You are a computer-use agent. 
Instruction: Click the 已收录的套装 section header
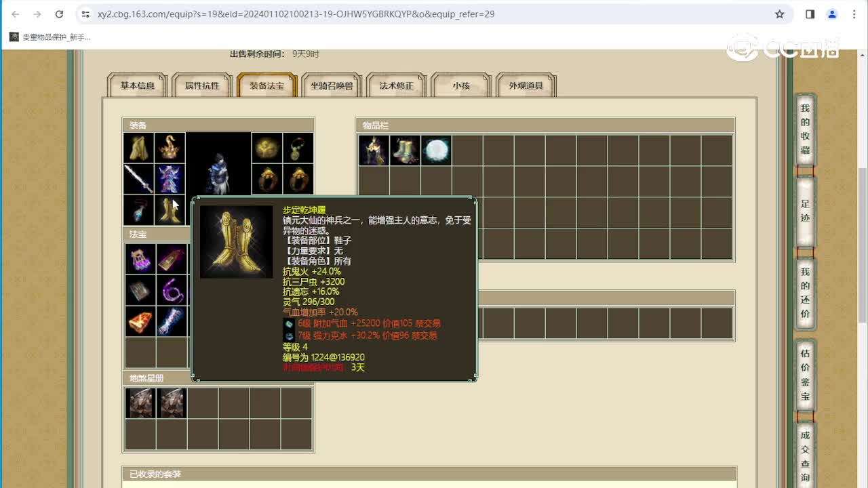[429, 474]
